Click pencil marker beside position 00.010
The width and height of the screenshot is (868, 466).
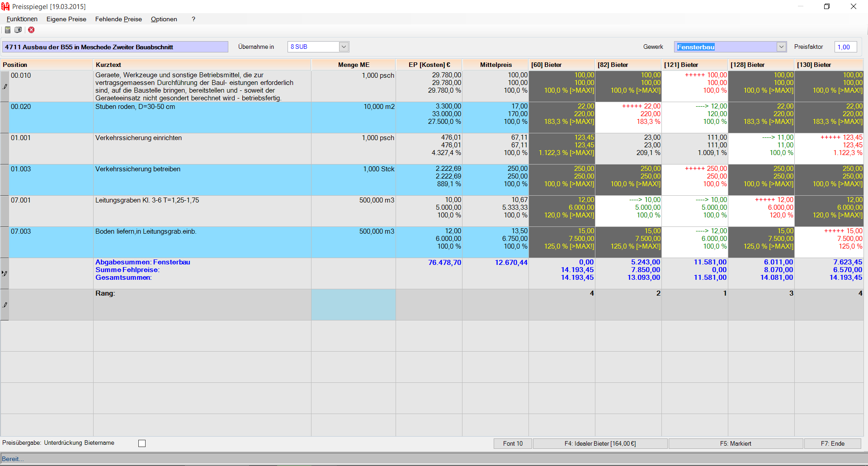(5, 86)
